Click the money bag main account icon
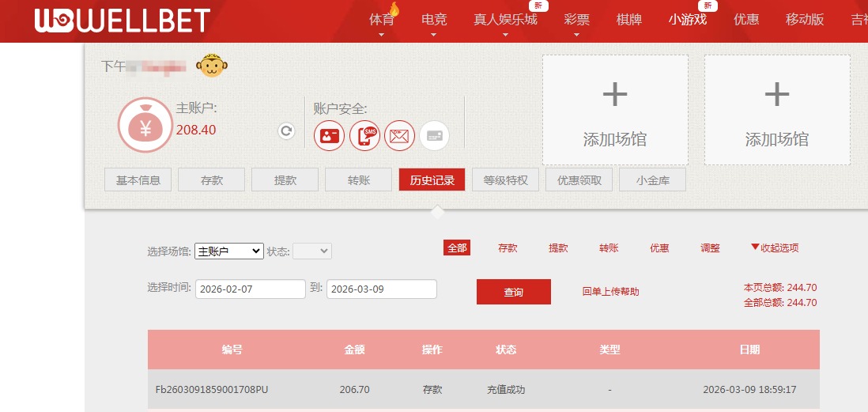 click(145, 125)
